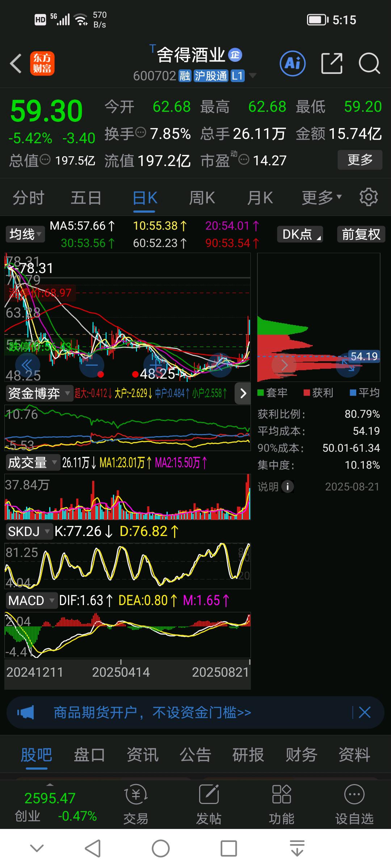
Task: Tap the megaphone announcement icon
Action: [x=26, y=713]
